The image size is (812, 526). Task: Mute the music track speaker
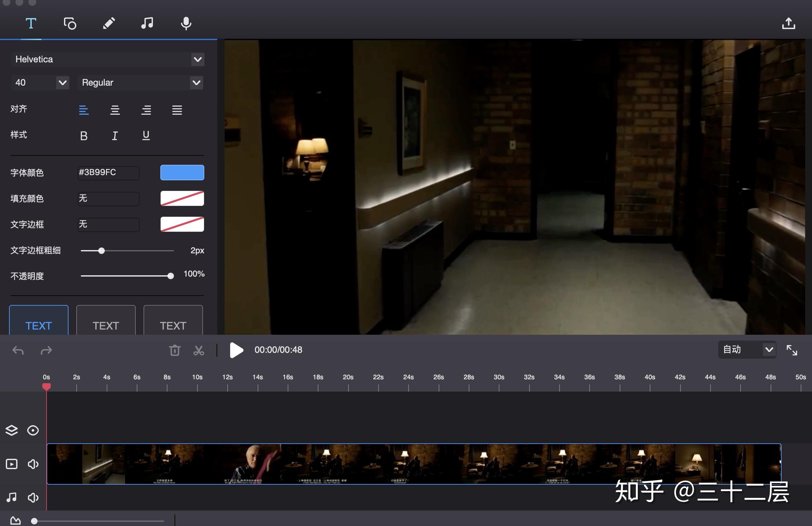33,497
